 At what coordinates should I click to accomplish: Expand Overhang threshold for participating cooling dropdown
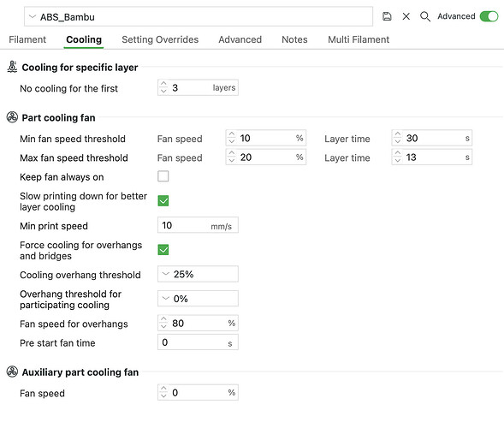click(198, 299)
